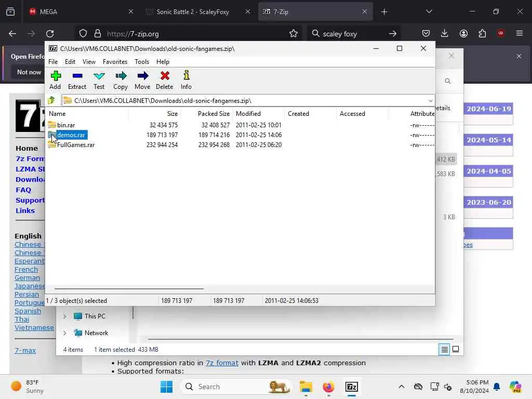Open Firefox tab overview icon
This screenshot has width=532, height=399.
pyautogui.click(x=10, y=11)
